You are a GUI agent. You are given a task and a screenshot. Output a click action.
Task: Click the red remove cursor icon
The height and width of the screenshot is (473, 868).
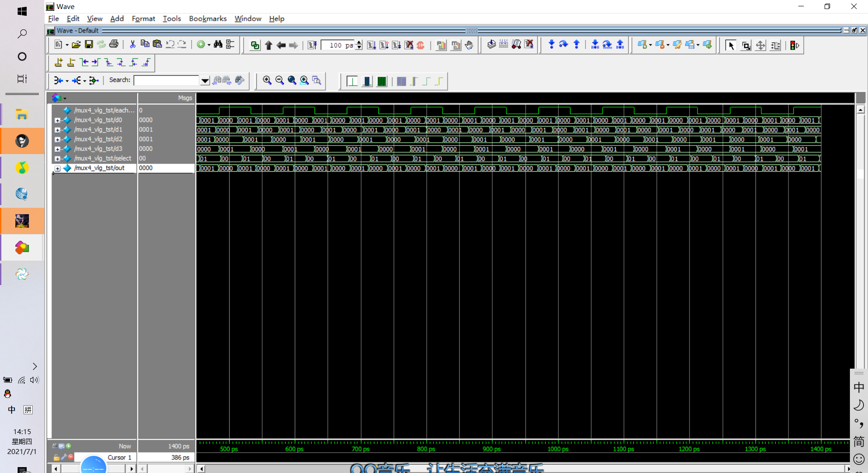pos(71,457)
